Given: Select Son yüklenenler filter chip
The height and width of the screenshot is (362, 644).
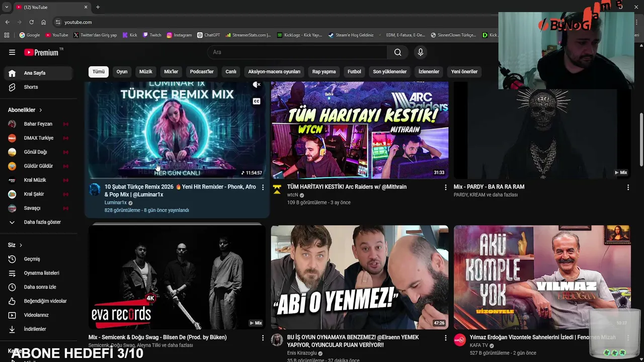Looking at the screenshot, I should pos(390,71).
